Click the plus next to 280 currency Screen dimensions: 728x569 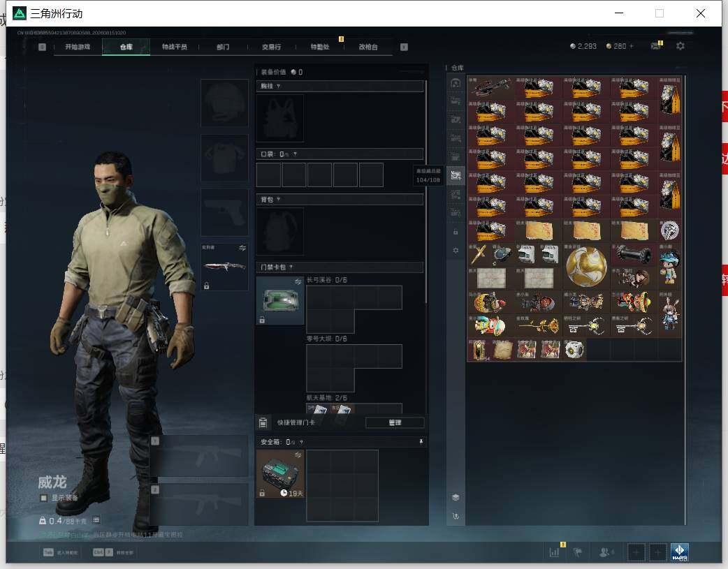[x=631, y=46]
